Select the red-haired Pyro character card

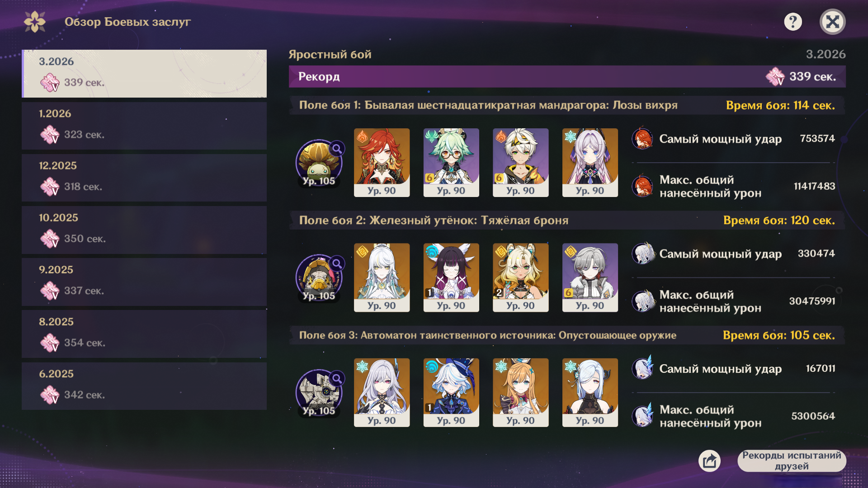[382, 163]
